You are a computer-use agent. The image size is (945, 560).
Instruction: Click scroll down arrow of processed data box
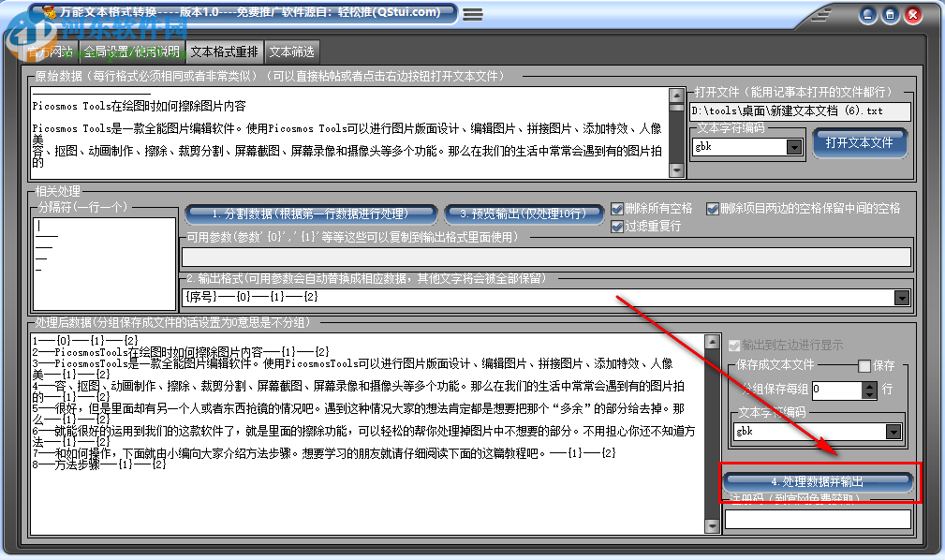[713, 526]
